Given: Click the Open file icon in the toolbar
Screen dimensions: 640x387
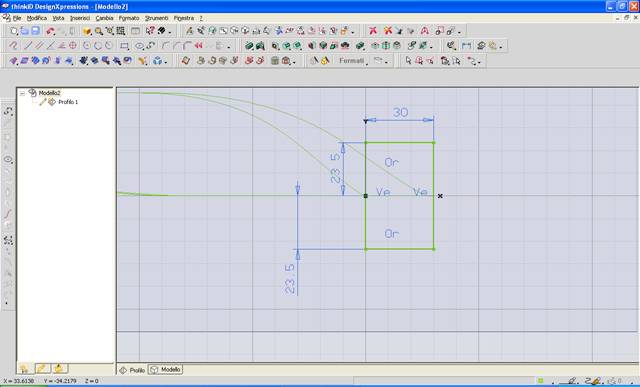Looking at the screenshot, I should (24, 31).
